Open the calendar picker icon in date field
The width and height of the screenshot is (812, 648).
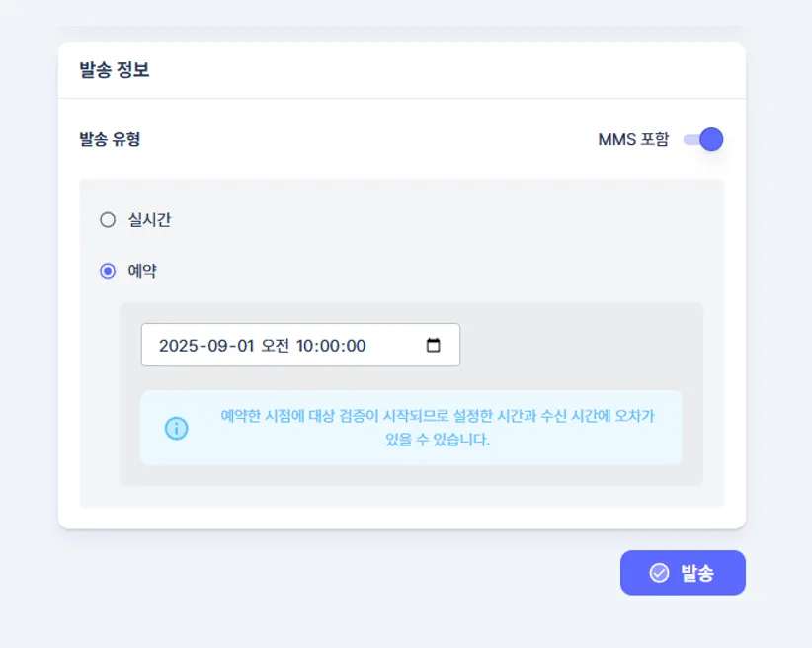click(433, 346)
